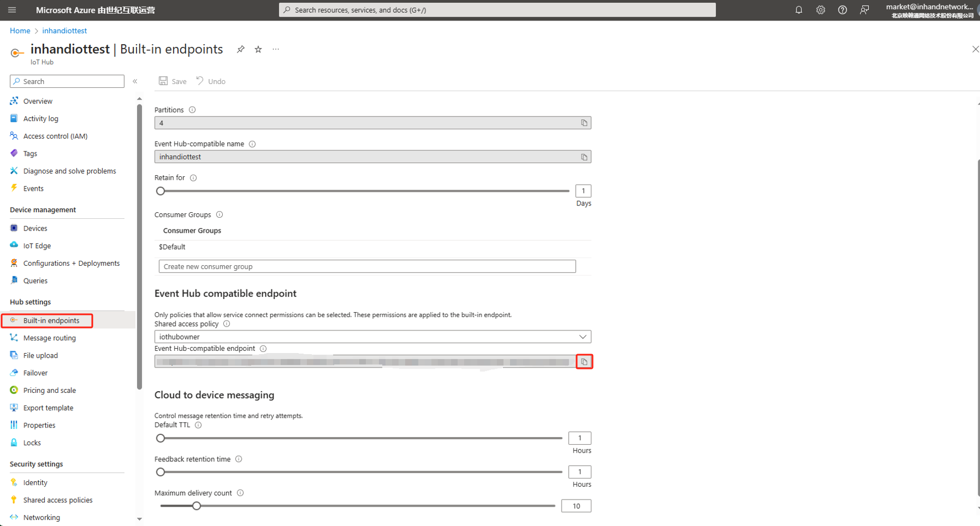This screenshot has width=980, height=526.
Task: Copy the Event Hub-compatible name
Action: pos(584,157)
